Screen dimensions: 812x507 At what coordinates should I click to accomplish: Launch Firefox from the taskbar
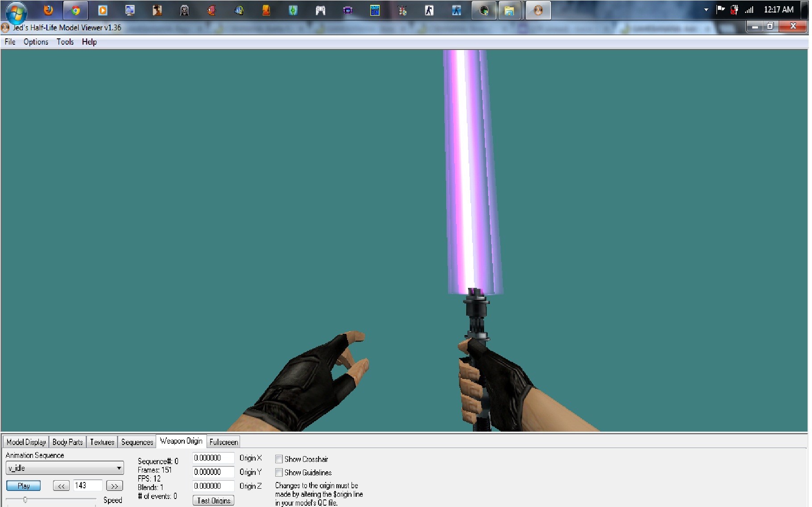(x=48, y=10)
